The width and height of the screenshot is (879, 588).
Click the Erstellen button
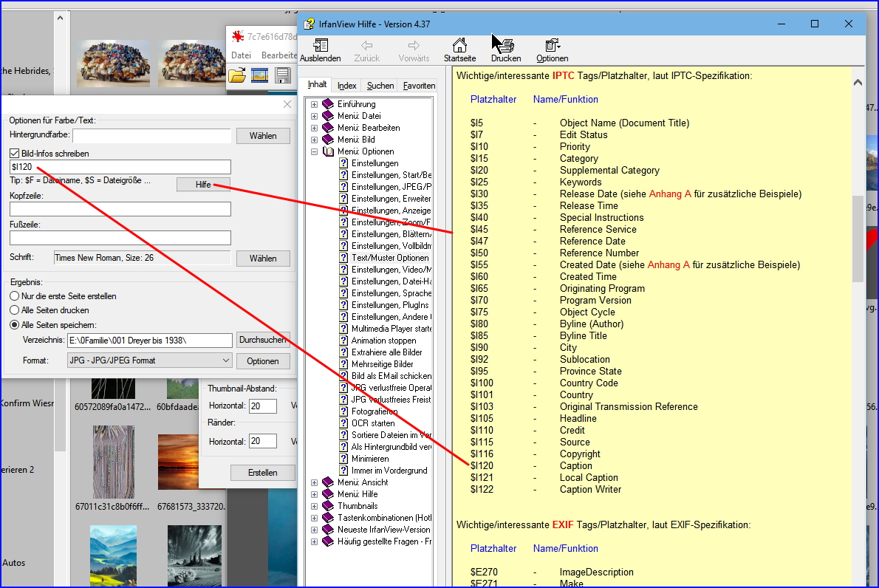coord(262,473)
